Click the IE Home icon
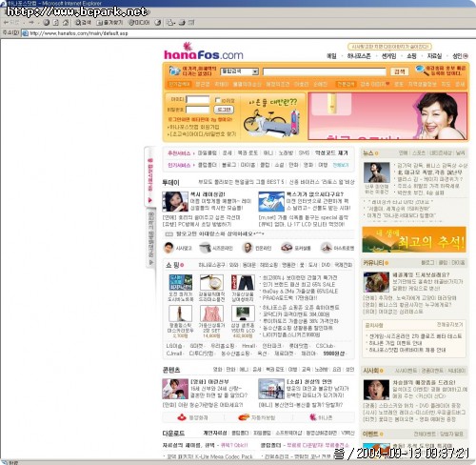476x465 pixels. 66,23
